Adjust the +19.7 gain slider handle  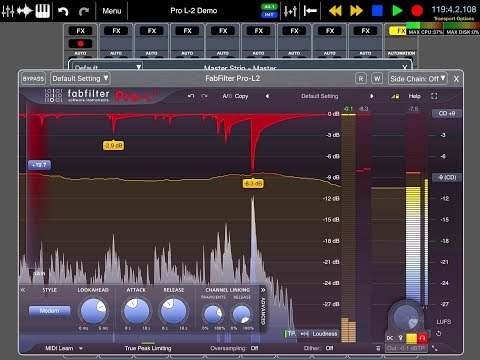click(39, 165)
